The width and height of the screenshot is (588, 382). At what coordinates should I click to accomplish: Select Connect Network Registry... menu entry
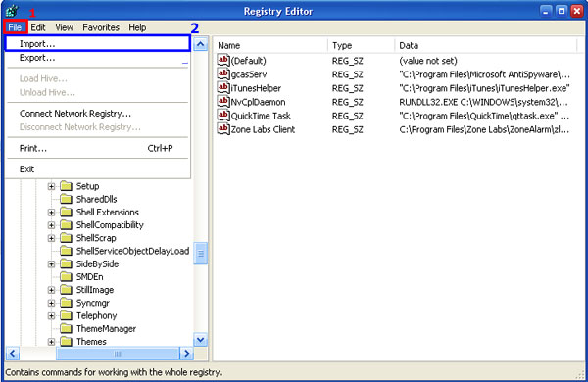click(x=98, y=114)
